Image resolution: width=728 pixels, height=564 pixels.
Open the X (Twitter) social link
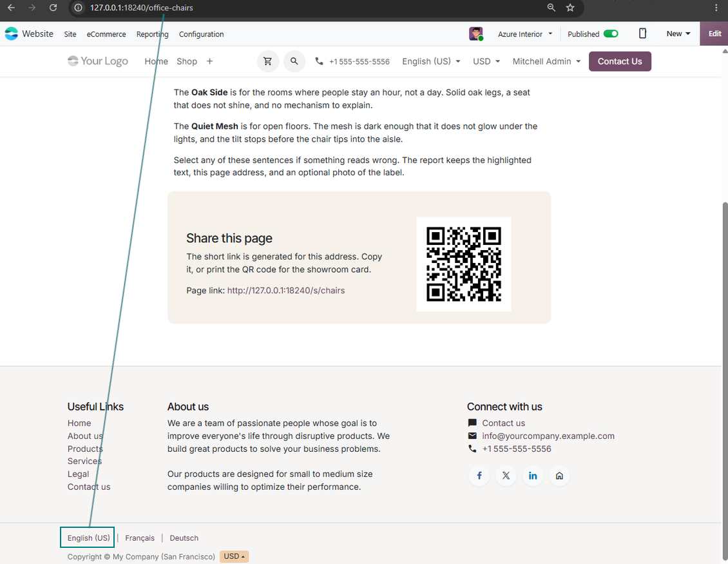pos(506,476)
